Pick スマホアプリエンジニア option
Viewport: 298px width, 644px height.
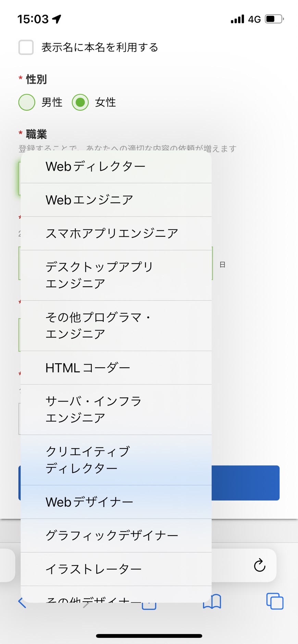point(116,234)
